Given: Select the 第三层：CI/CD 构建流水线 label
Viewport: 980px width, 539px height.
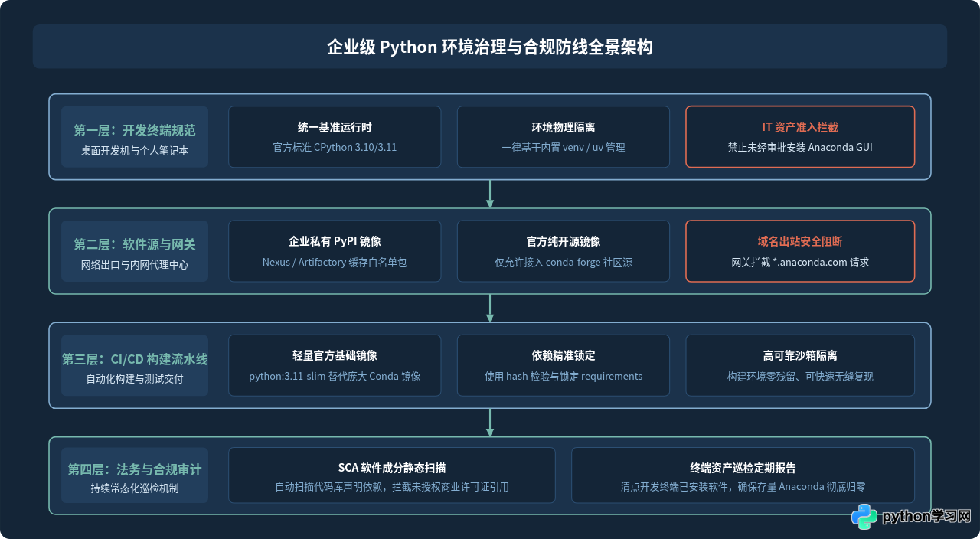Looking at the screenshot, I should coord(135,359).
